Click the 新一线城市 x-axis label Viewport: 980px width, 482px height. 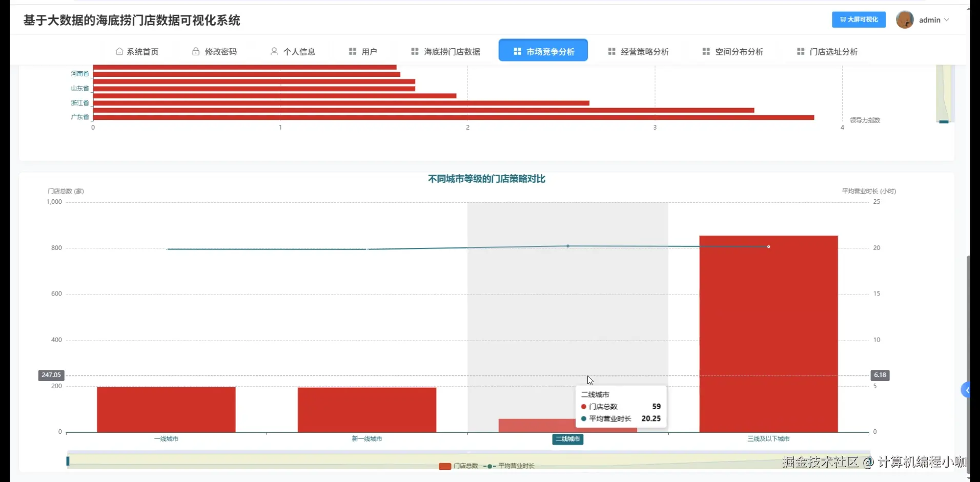(x=367, y=438)
